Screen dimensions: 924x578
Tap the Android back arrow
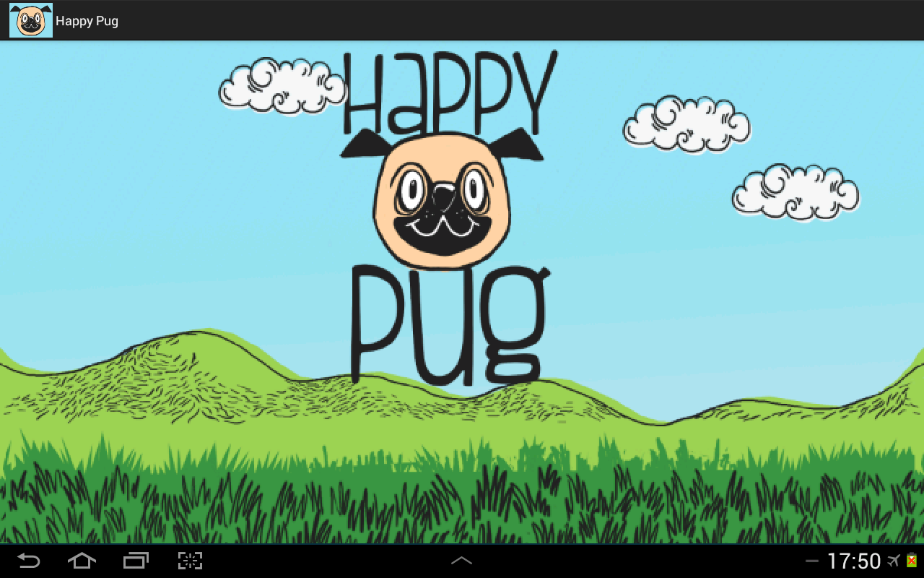(29, 561)
